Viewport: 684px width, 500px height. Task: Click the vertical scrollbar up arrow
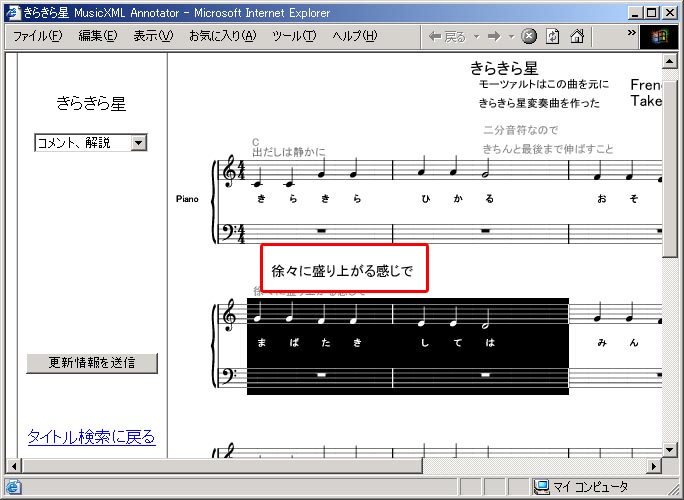(x=669, y=61)
